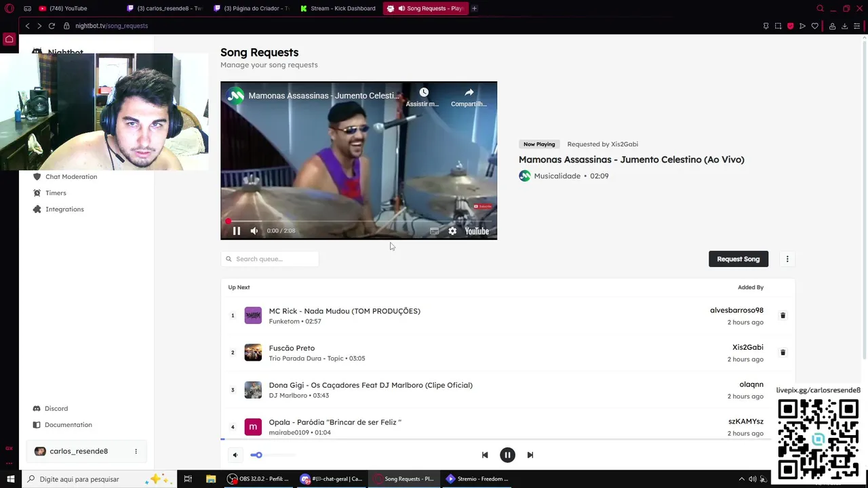868x488 pixels.
Task: Open the queue options three-dot menu
Action: [787, 259]
